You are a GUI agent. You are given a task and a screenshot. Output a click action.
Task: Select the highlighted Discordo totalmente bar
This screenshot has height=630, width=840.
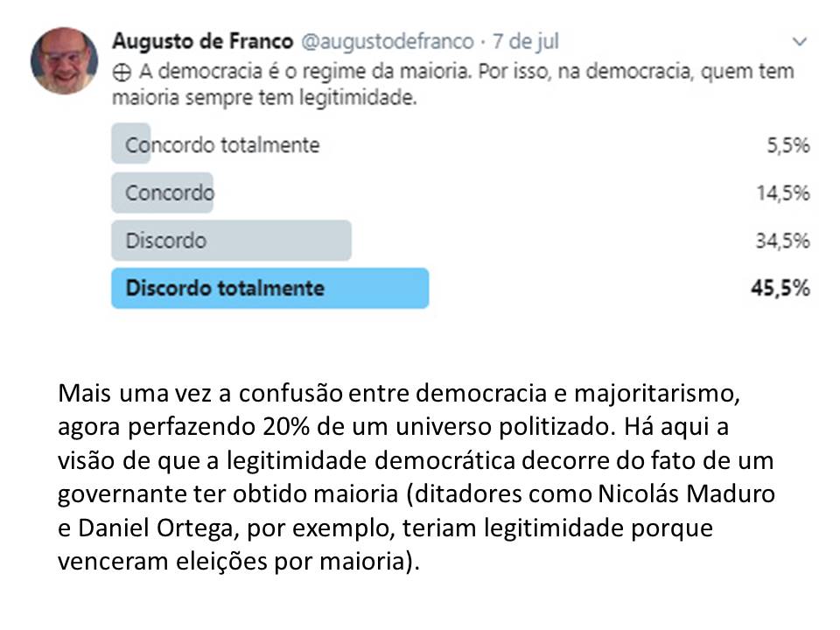coord(270,288)
